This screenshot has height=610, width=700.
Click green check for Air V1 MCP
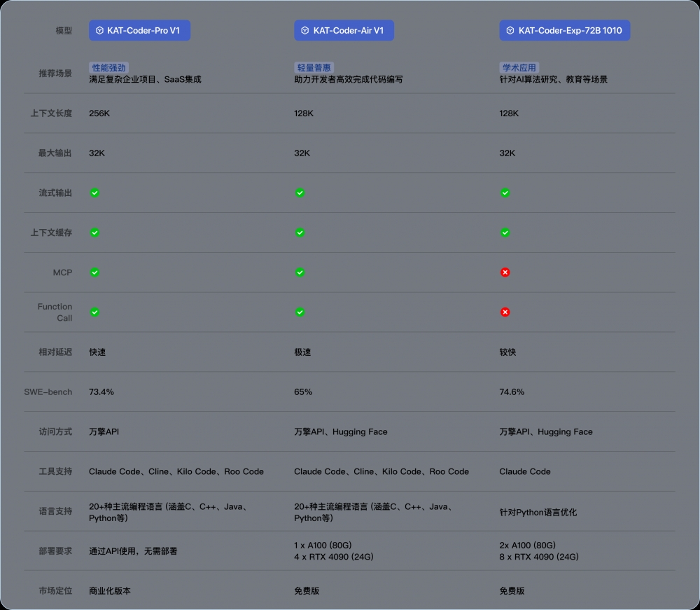tap(300, 272)
